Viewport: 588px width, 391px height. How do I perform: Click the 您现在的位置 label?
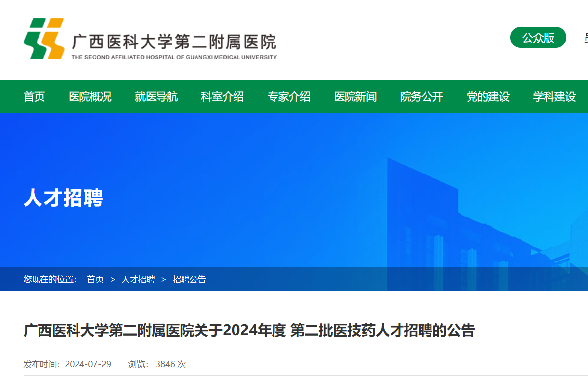50,279
